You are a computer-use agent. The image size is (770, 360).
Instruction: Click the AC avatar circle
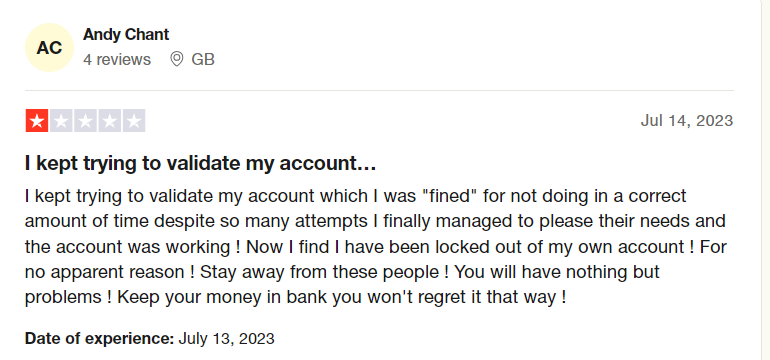pos(49,48)
